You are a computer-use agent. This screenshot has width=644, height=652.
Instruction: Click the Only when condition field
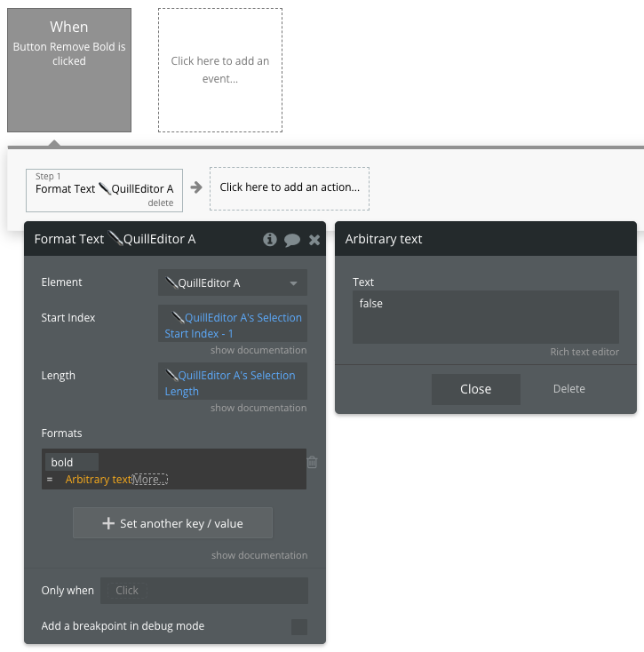click(204, 591)
